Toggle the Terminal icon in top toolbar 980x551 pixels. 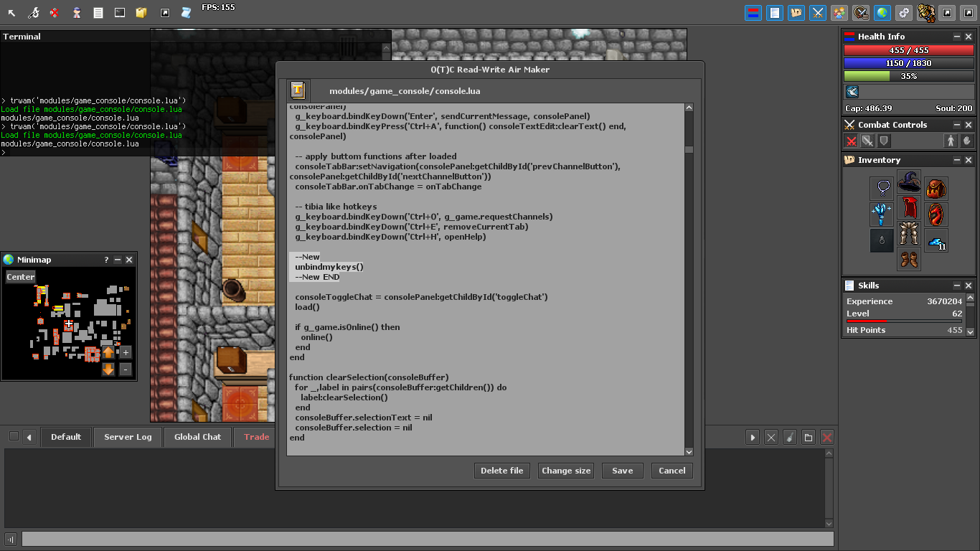[120, 13]
